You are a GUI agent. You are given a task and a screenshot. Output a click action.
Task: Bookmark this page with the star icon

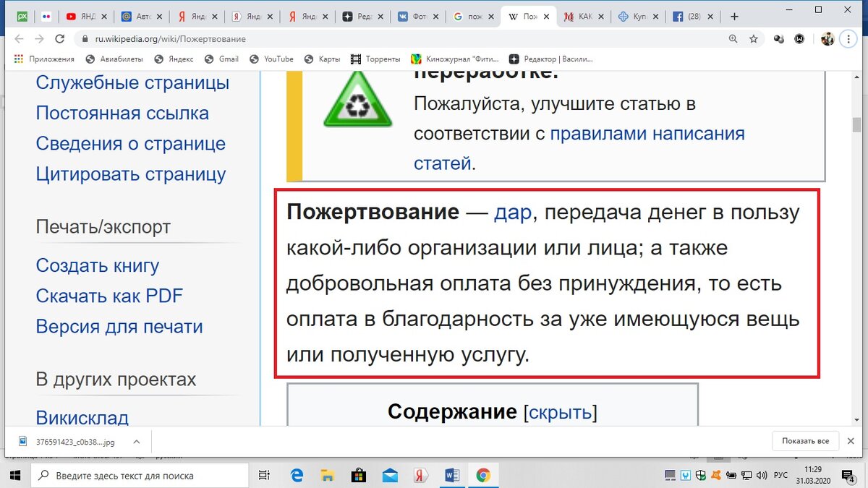pos(753,39)
